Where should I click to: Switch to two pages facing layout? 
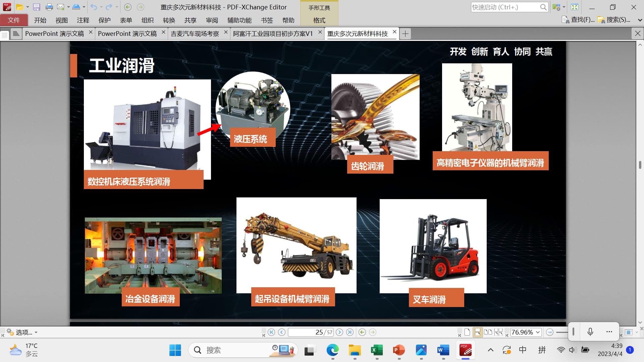[x=488, y=332]
